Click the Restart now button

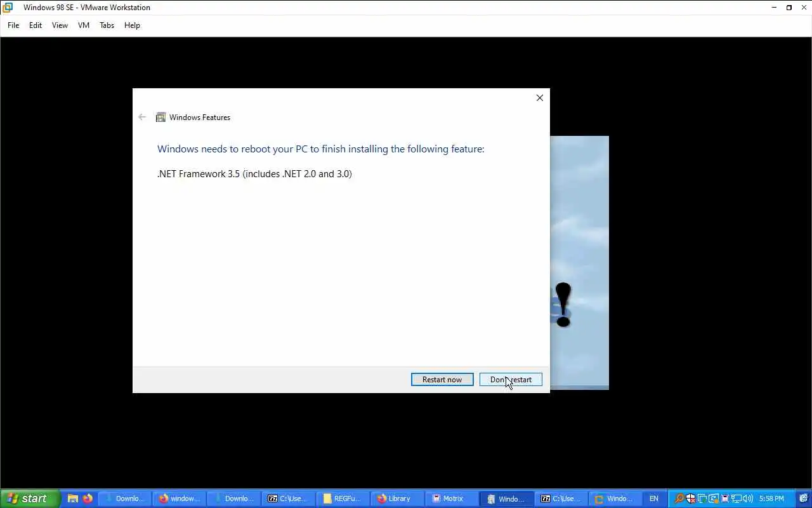coord(442,380)
